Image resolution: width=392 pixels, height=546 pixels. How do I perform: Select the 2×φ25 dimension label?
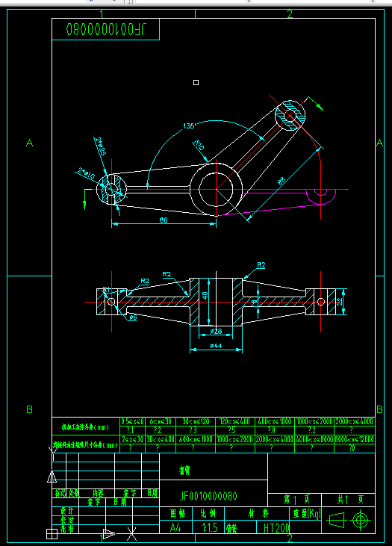coord(101,146)
